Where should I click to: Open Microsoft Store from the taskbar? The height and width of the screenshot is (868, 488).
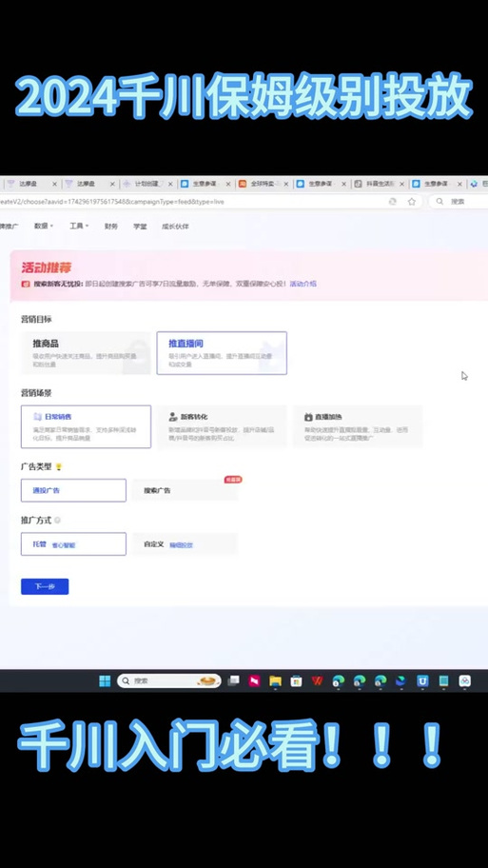(x=297, y=681)
